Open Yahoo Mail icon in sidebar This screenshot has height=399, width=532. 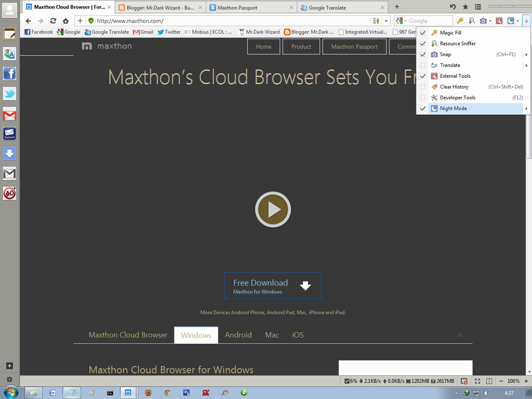click(10, 134)
